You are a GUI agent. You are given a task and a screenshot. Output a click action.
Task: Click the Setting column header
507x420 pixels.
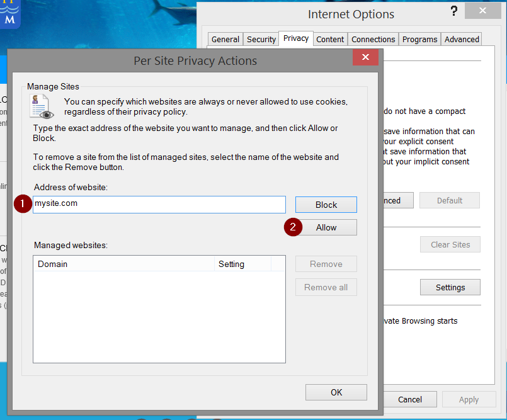(242, 264)
